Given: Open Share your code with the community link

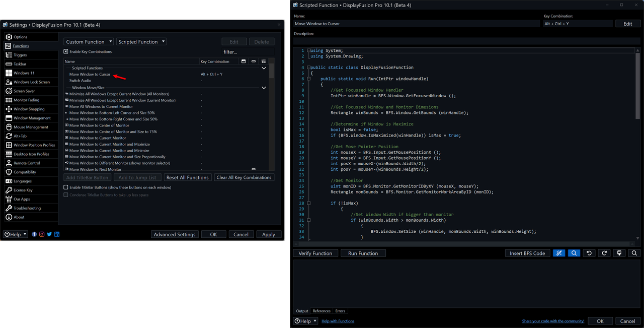Looking at the screenshot, I should pos(553,321).
